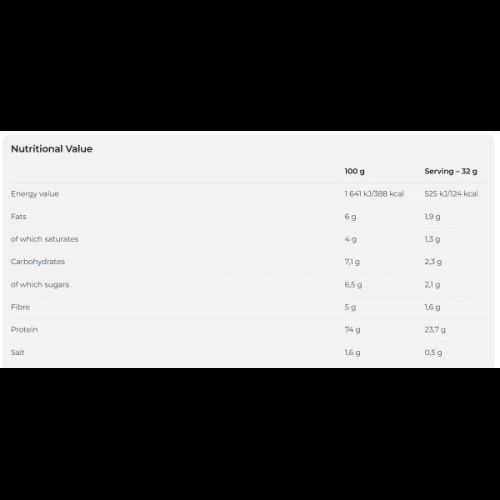Screen dimensions: 500x500
Task: Select the of which sugars label
Action: coord(40,285)
